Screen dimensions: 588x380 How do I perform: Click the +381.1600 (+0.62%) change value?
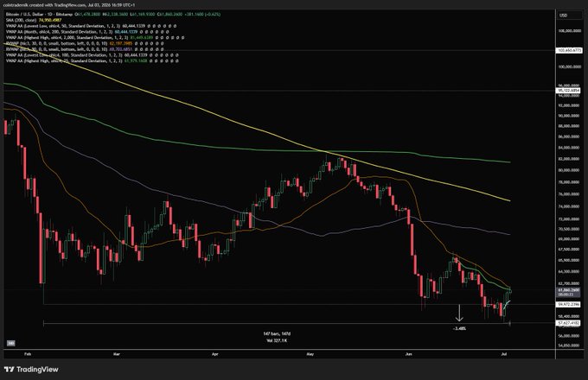click(203, 14)
